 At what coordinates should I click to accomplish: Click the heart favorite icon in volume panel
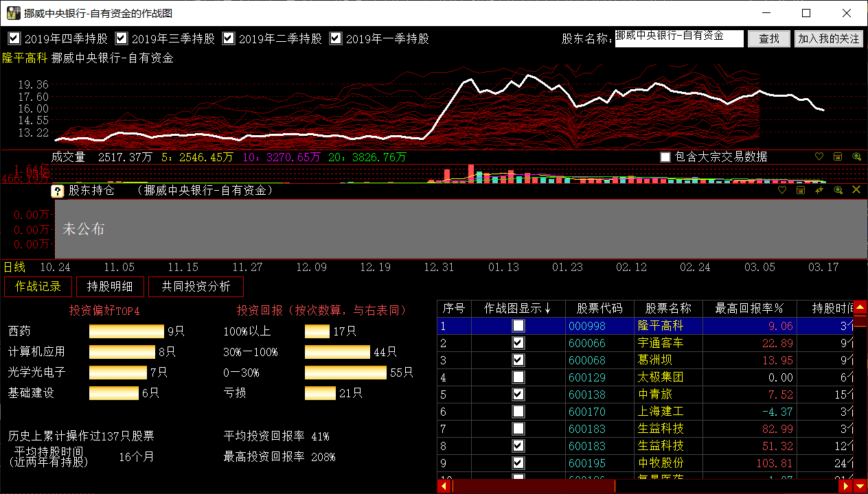tap(819, 156)
